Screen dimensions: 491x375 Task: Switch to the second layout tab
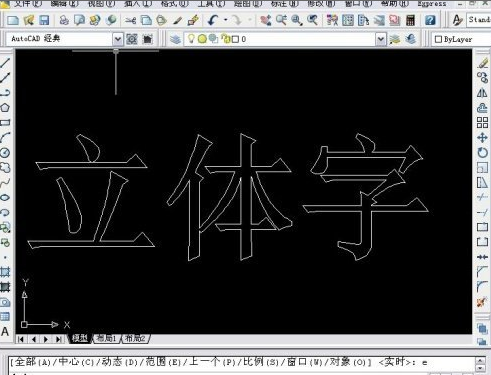136,339
